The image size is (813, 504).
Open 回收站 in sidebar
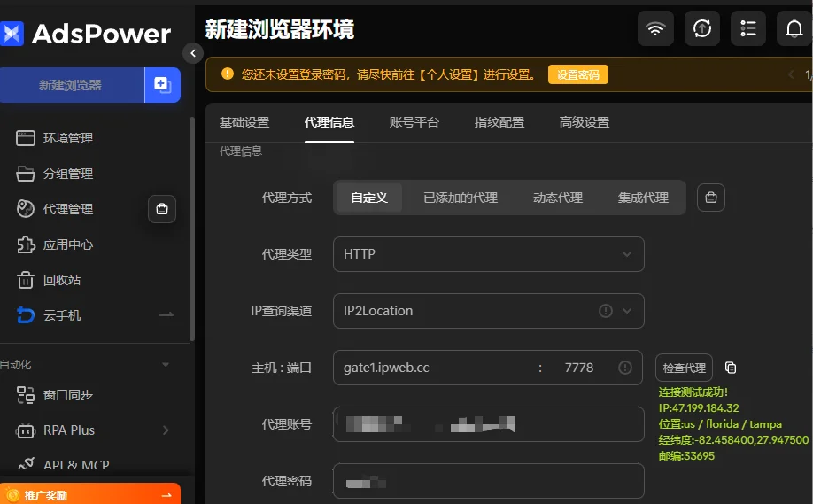(x=62, y=280)
